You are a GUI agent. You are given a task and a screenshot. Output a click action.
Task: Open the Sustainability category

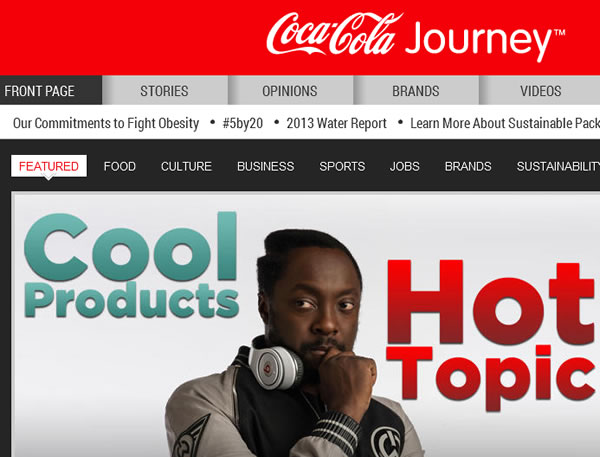tap(558, 166)
